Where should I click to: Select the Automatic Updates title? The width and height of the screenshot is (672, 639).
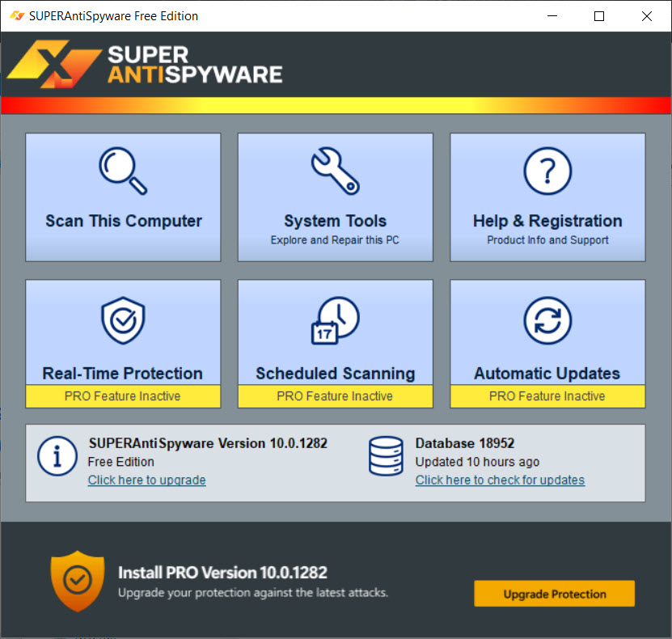pyautogui.click(x=547, y=373)
